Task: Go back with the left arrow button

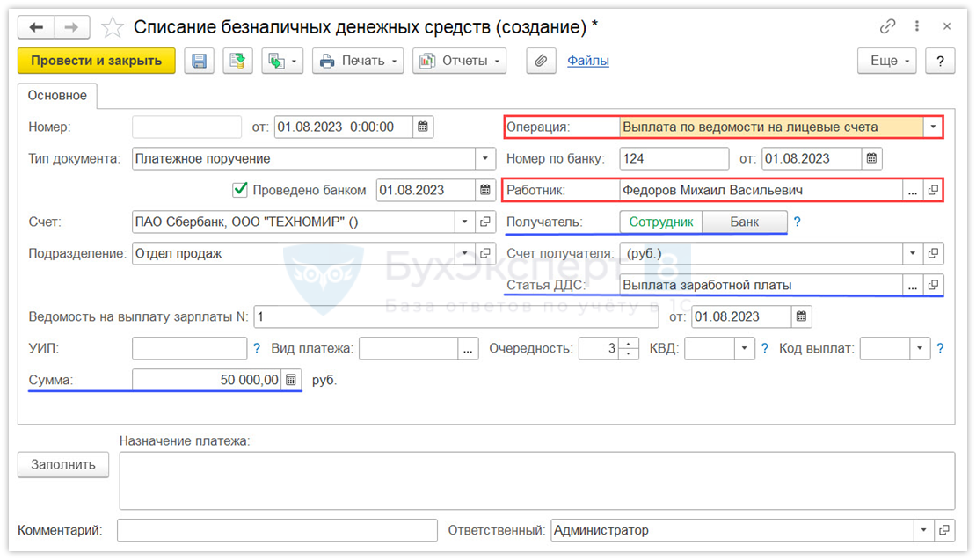Action: click(36, 27)
